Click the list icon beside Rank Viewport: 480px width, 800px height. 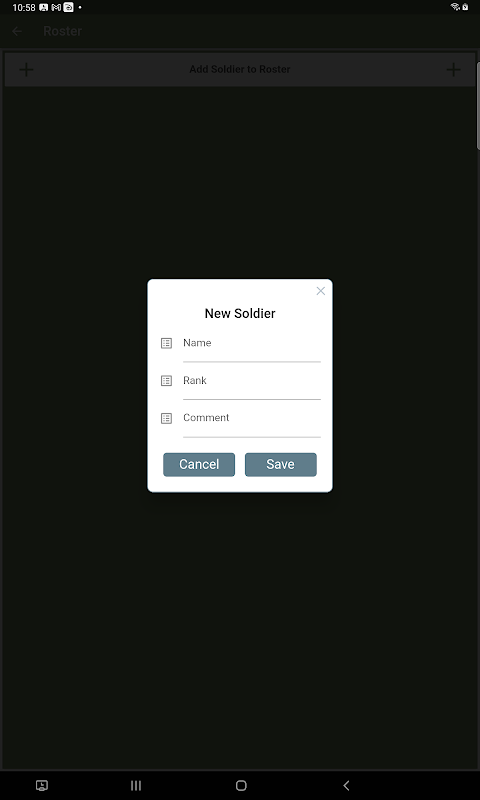(x=166, y=381)
